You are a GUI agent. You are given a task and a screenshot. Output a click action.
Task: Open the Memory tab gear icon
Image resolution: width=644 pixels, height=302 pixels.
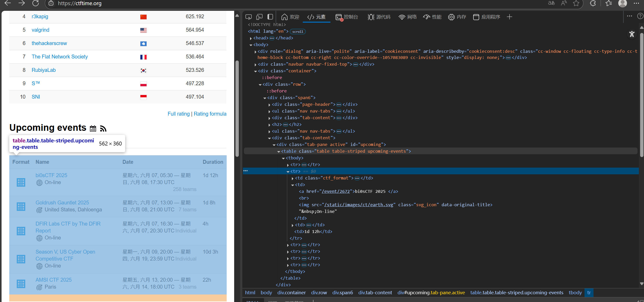(x=451, y=17)
